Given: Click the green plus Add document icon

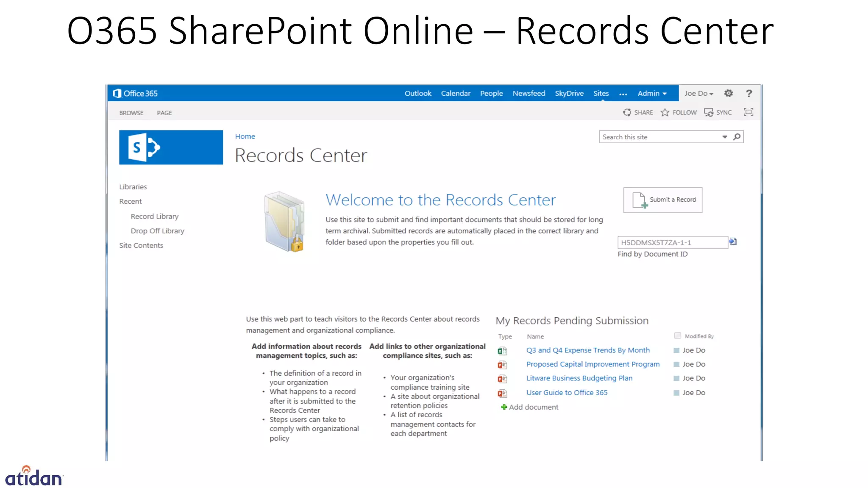Looking at the screenshot, I should 504,407.
